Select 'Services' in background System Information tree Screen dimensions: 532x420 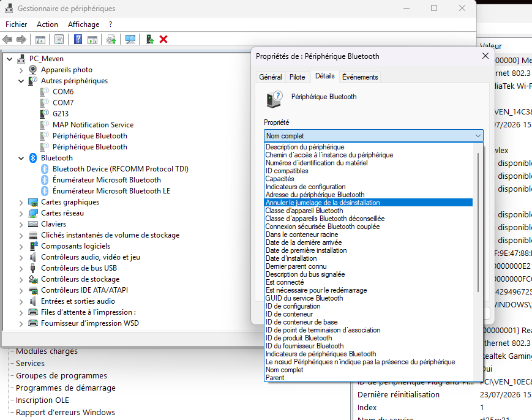[30, 363]
